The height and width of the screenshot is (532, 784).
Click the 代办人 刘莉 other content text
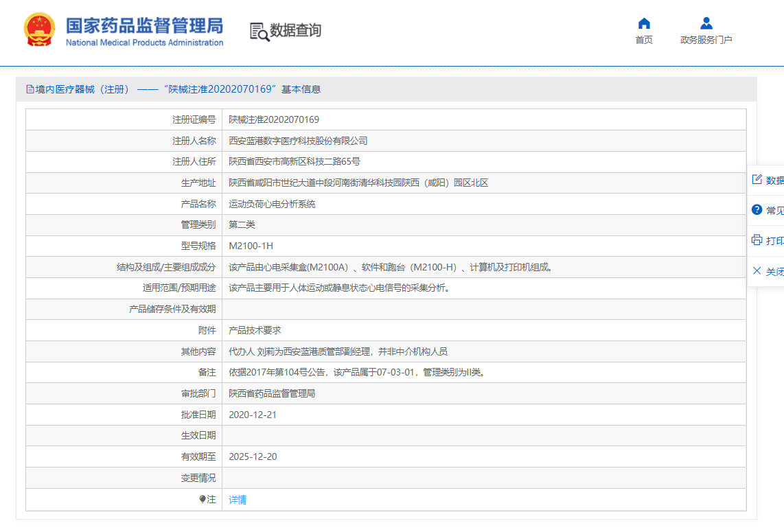(338, 351)
